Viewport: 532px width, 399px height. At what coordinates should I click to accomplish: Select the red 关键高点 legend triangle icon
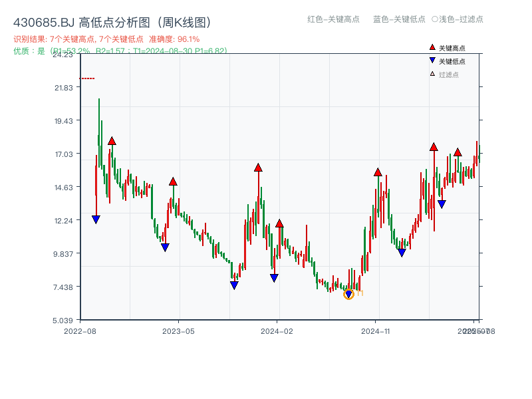tap(432, 47)
